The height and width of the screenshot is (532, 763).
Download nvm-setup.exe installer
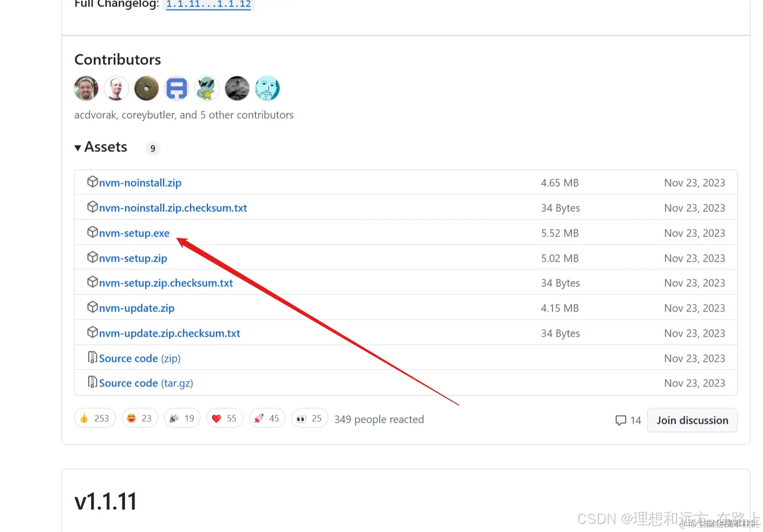click(134, 233)
